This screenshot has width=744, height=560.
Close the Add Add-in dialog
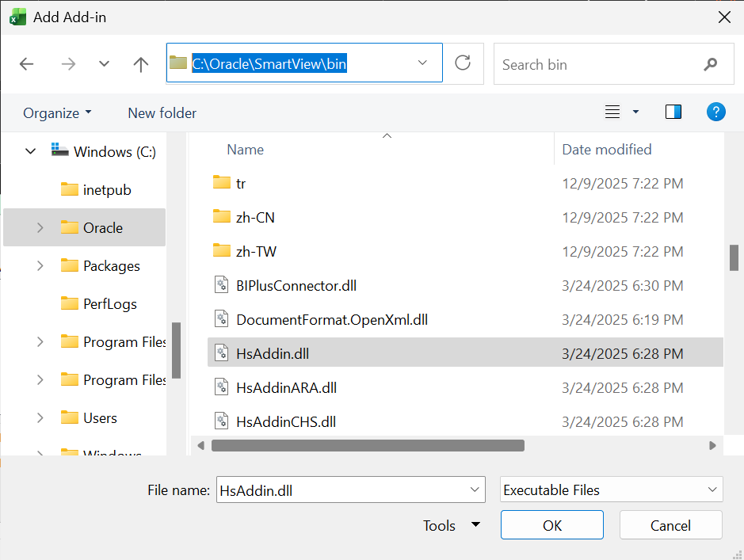click(724, 17)
